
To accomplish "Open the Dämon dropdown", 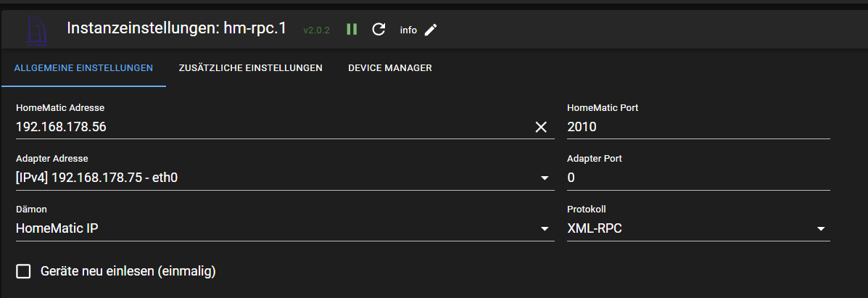I will click(x=544, y=229).
